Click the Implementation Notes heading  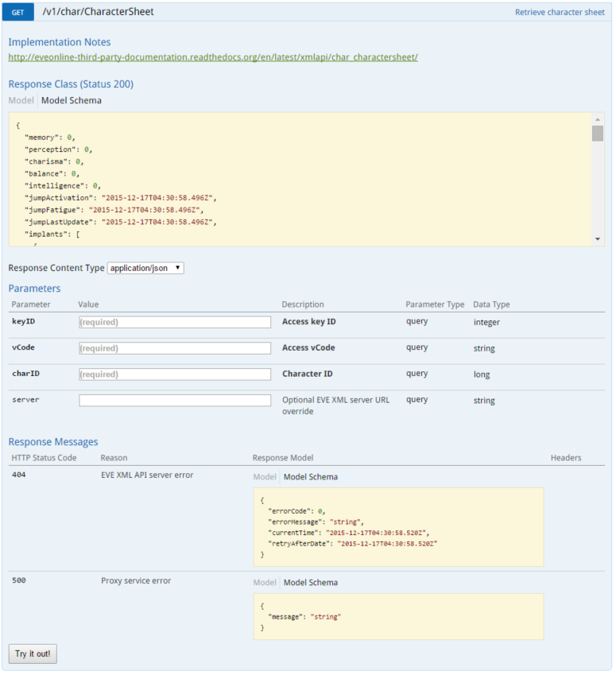[x=60, y=42]
